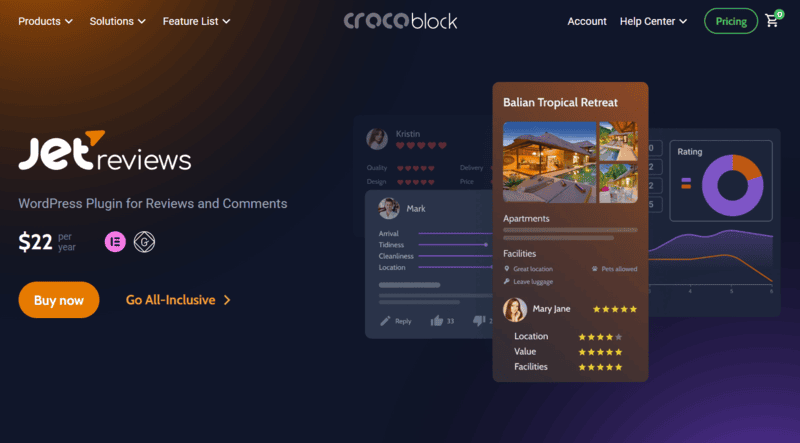The width and height of the screenshot is (800, 443).
Task: Click Kristin's avatar
Action: pos(377,139)
